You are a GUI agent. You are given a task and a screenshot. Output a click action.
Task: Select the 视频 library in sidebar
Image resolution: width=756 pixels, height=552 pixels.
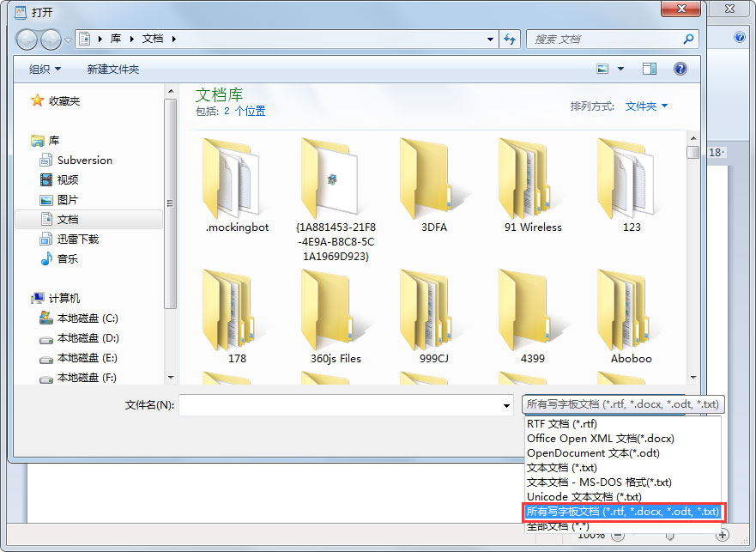coord(67,179)
